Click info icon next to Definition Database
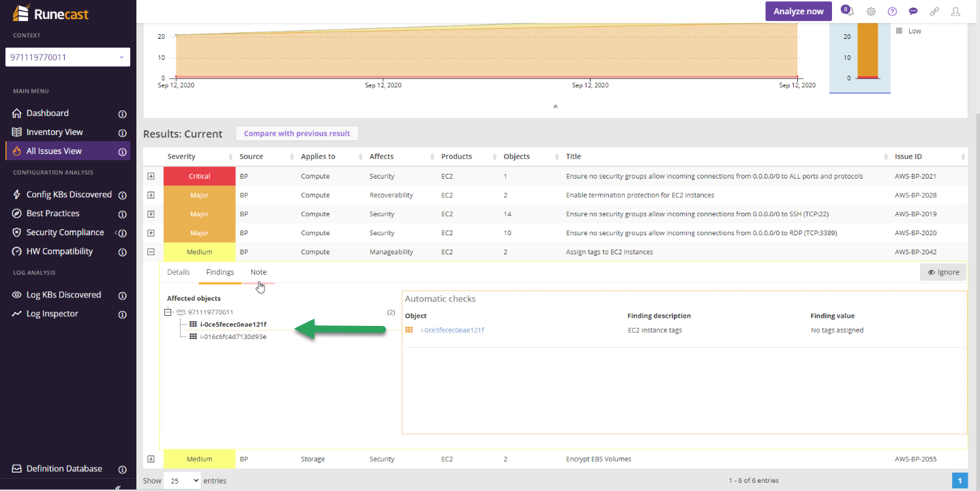Screen dimensions: 980x491 click(x=123, y=470)
